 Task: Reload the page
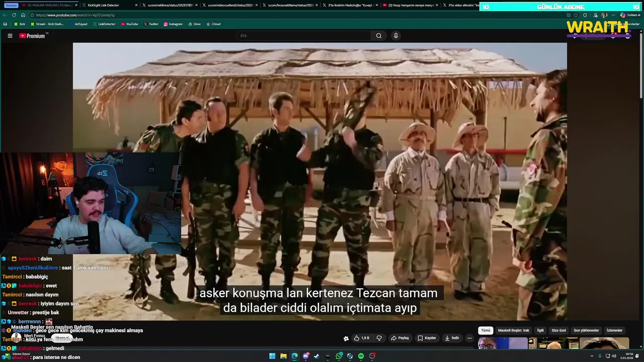tap(14, 15)
